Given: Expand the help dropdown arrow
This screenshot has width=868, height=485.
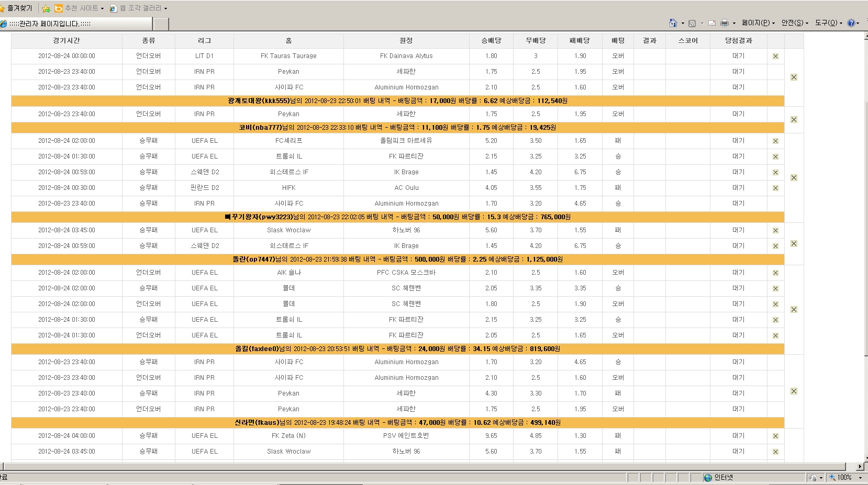Looking at the screenshot, I should tap(858, 23).
